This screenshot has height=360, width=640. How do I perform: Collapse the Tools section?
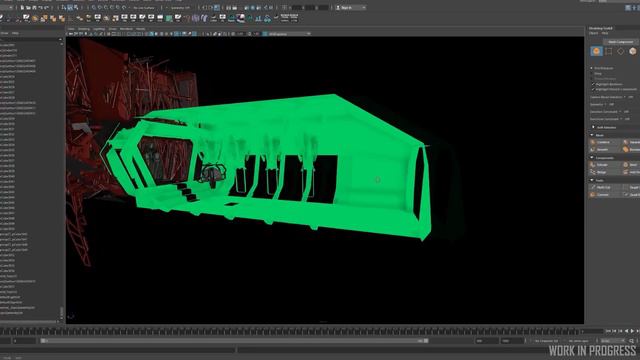click(592, 180)
